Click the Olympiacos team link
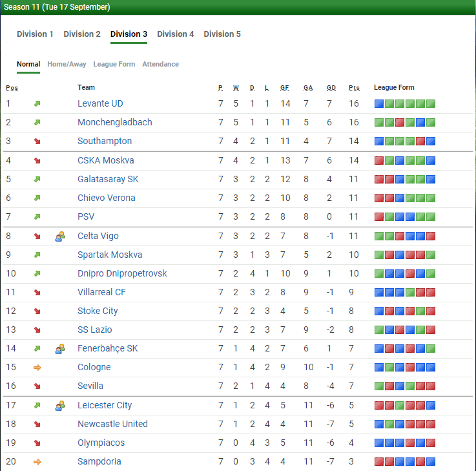 coord(101,443)
